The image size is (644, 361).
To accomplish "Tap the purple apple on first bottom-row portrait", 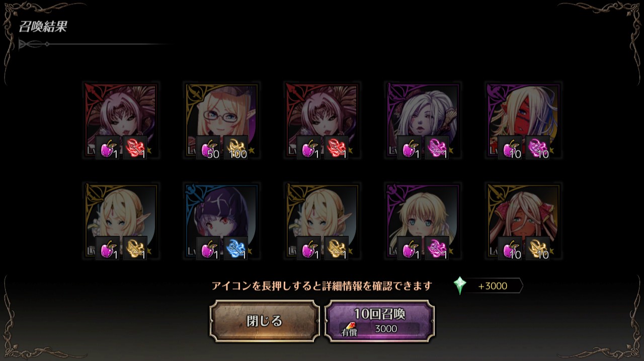I will point(108,249).
